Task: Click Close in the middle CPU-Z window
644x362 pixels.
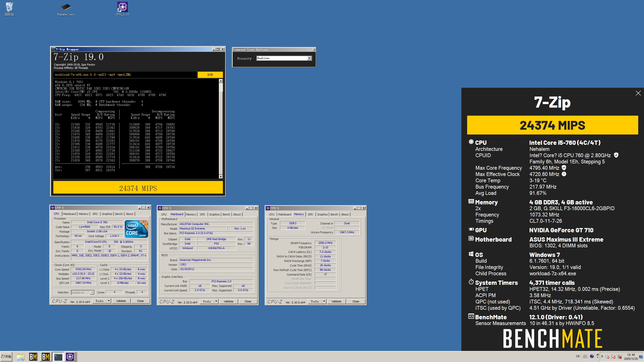Action: 248,301
